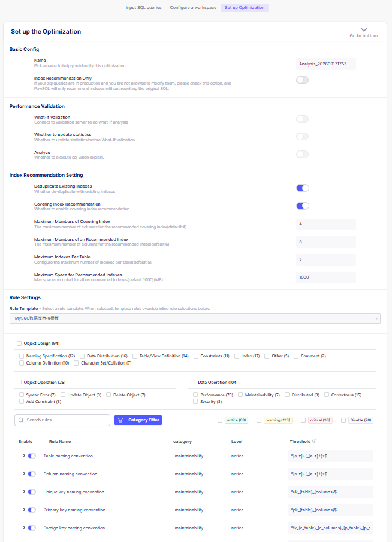Click the search magnifier icon in the rules search
This screenshot has height=542, width=392.
[21, 420]
